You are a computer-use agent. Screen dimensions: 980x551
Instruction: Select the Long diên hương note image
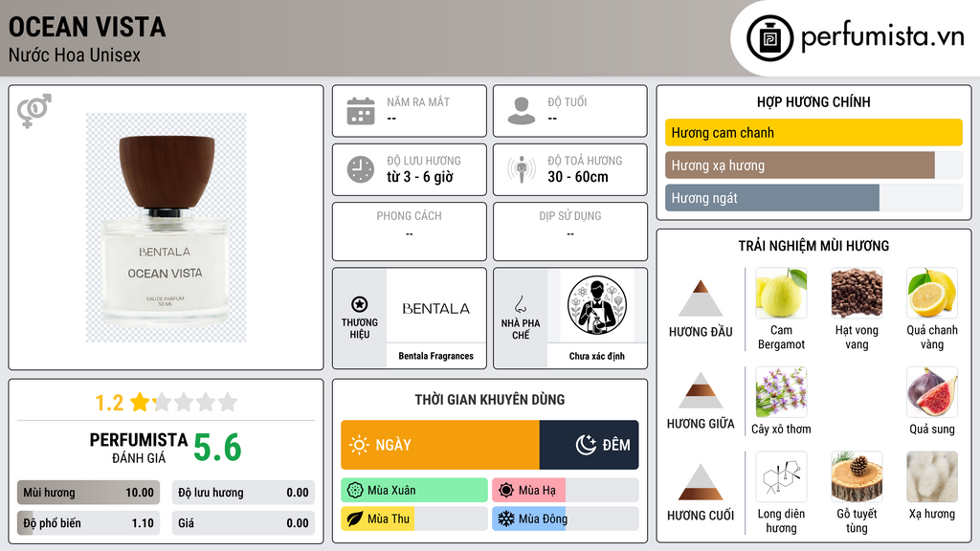[x=781, y=476]
